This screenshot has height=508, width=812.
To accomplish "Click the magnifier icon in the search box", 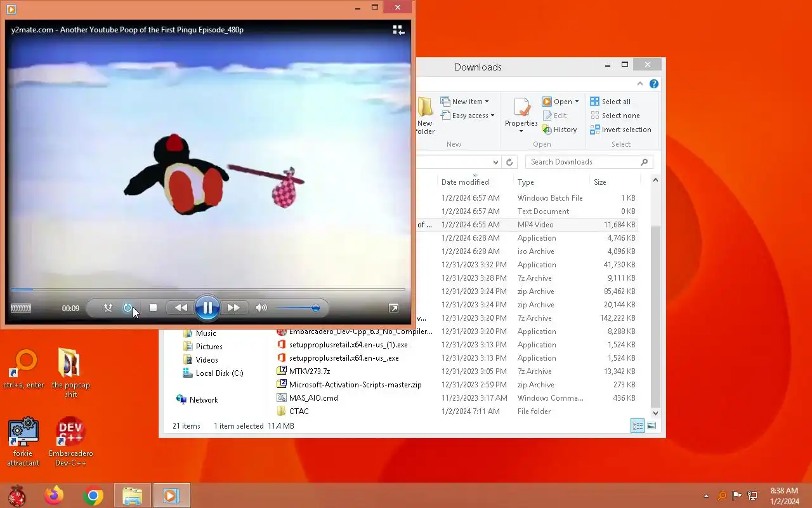I will click(x=645, y=162).
